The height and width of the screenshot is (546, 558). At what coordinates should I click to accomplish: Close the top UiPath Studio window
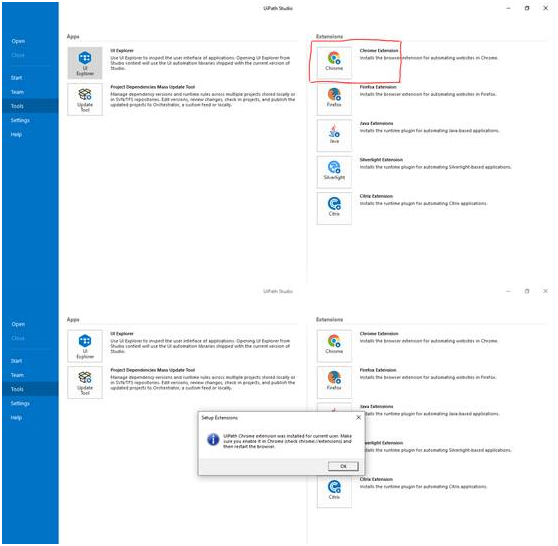[546, 8]
